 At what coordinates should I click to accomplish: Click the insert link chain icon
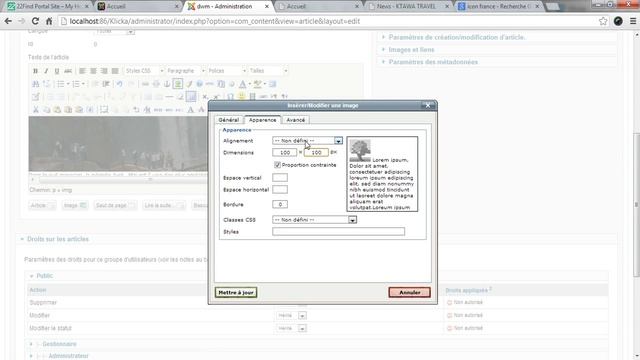(145, 84)
